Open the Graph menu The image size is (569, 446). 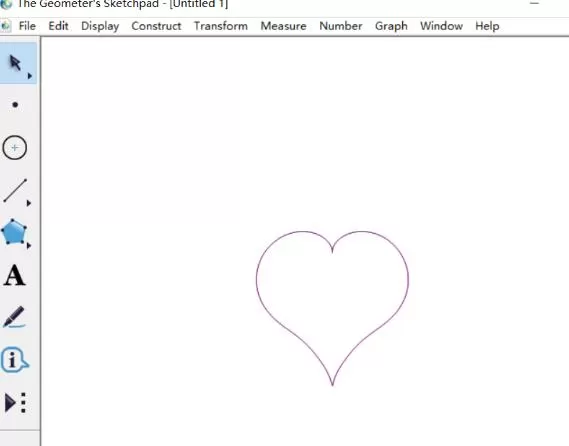[x=391, y=26]
